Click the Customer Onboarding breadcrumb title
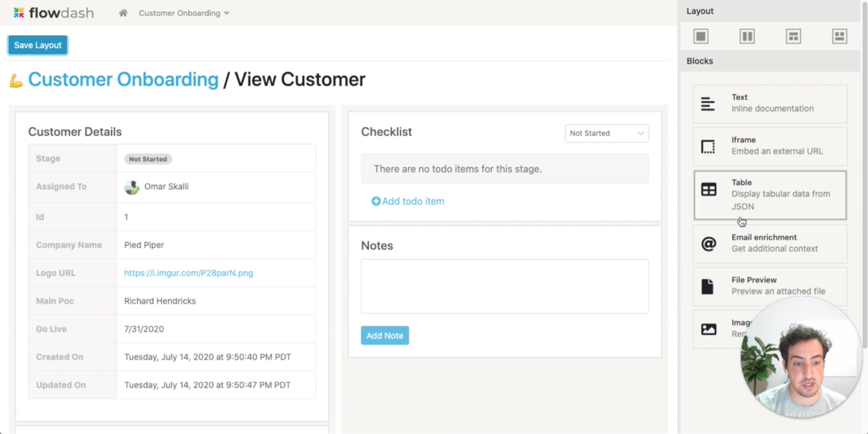 123,80
